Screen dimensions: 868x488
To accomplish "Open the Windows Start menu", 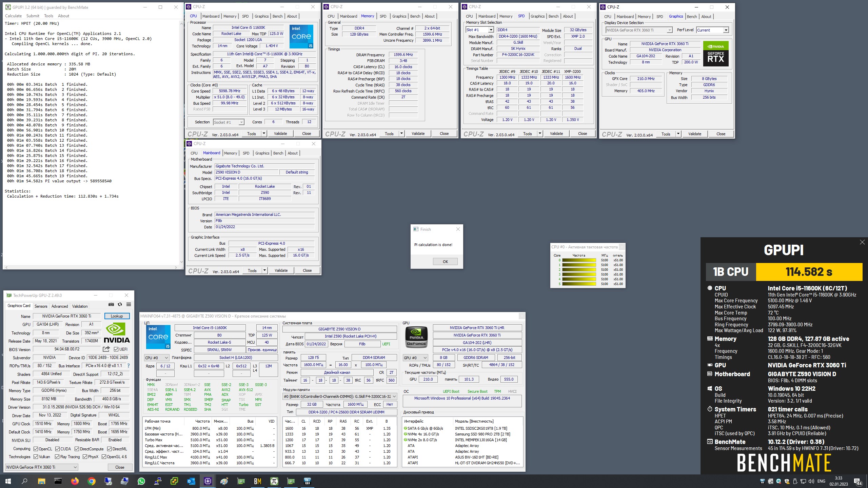I will (8, 481).
